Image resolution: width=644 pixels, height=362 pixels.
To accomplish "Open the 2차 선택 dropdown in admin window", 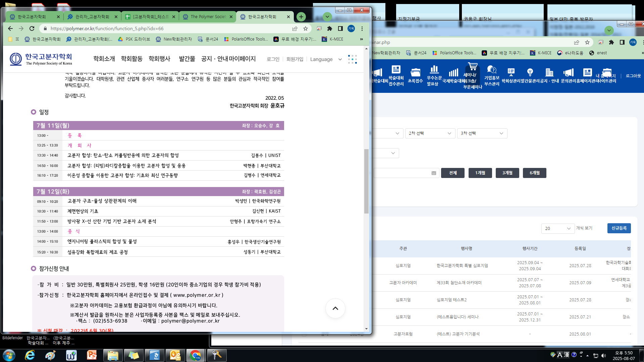I will [x=430, y=133].
